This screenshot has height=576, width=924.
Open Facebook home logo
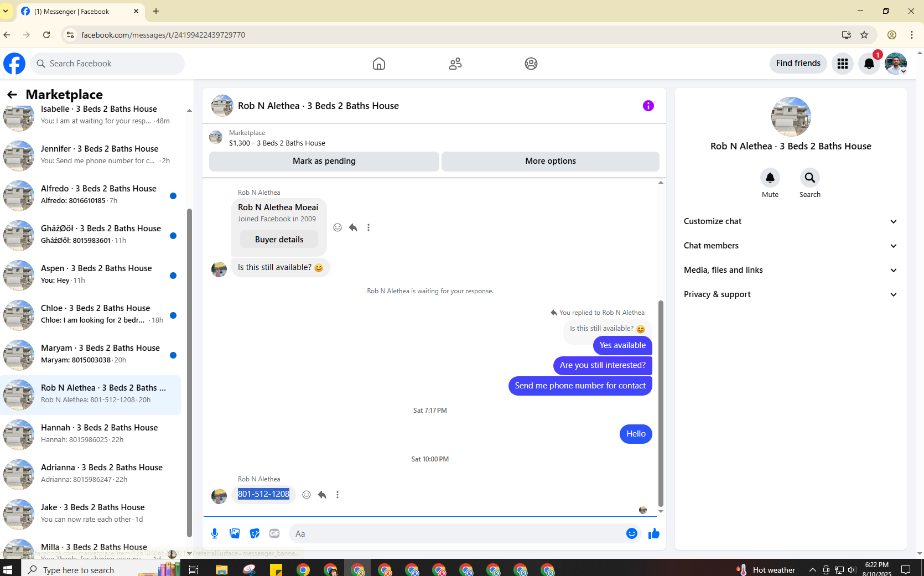point(14,64)
